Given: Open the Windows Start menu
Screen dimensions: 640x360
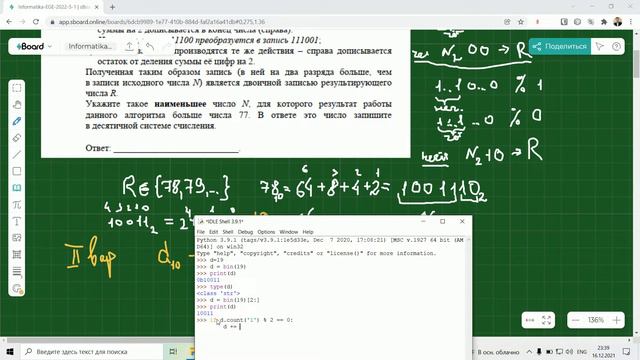Looking at the screenshot, I should (10, 351).
